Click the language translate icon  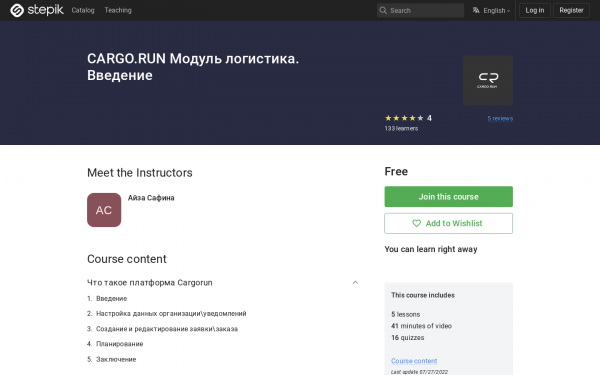click(476, 10)
